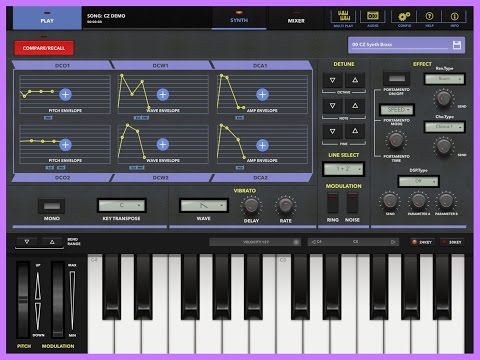The width and height of the screenshot is (480, 360).
Task: Open Reverb Type dropdown
Action: pos(444,79)
